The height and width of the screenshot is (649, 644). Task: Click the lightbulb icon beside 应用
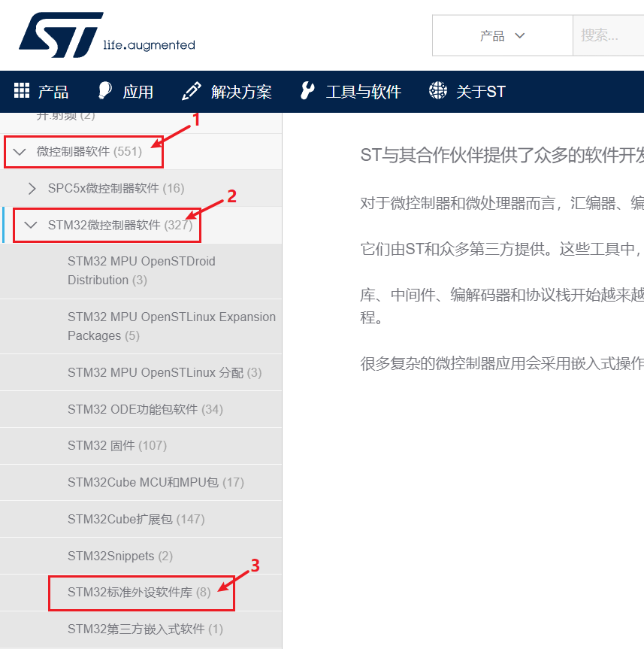point(104,90)
